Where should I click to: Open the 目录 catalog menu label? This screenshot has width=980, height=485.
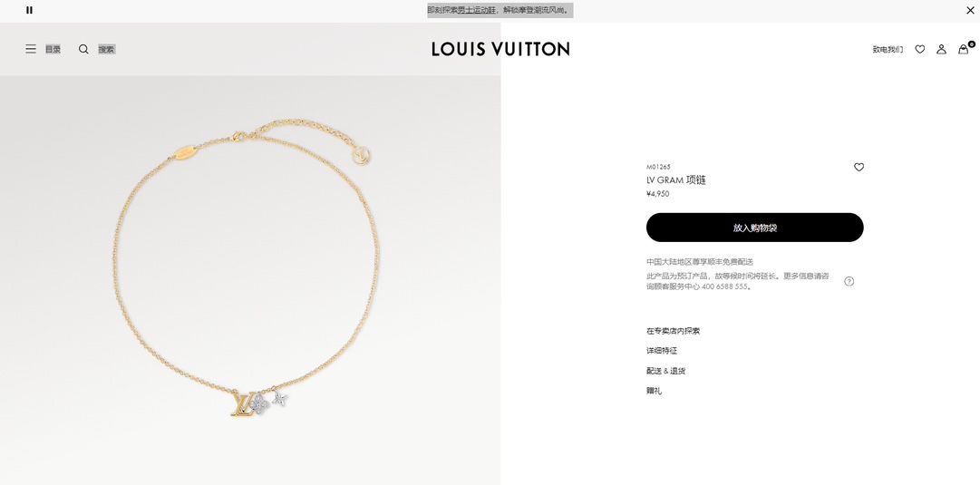coord(53,49)
